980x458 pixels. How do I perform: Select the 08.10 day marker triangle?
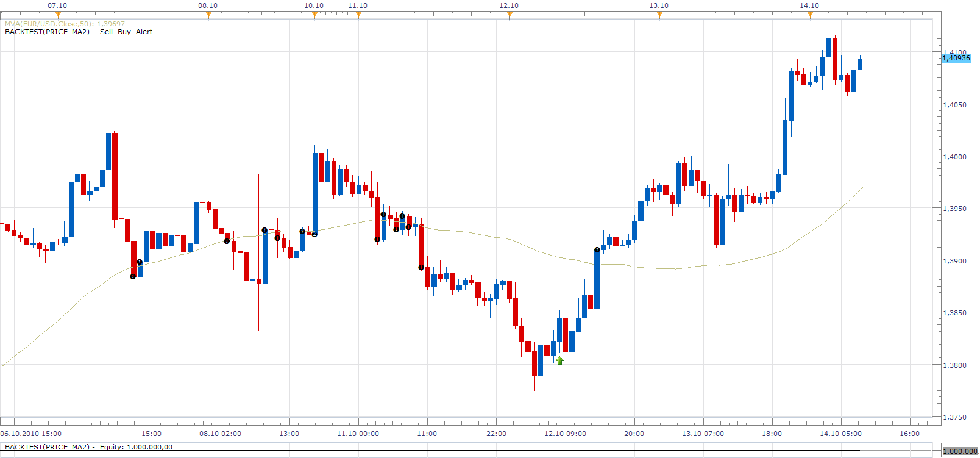coord(208,15)
